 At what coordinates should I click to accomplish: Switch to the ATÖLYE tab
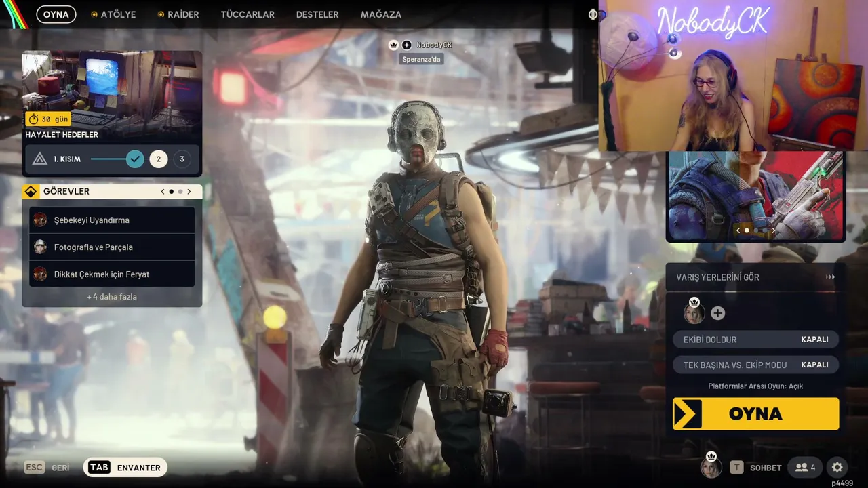[x=114, y=14]
